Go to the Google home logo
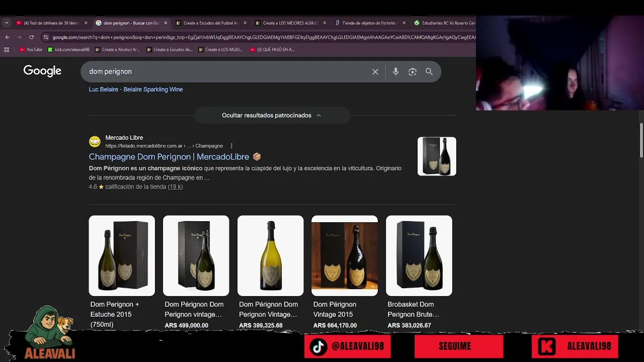The height and width of the screenshot is (362, 644). point(42,71)
